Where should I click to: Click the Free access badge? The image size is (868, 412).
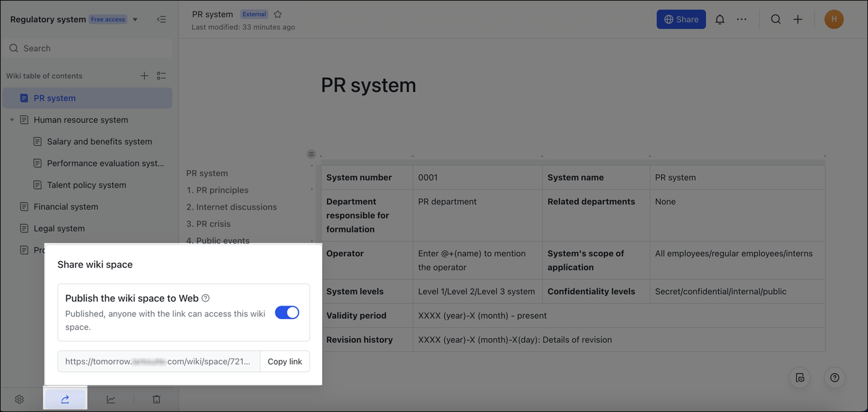point(108,20)
